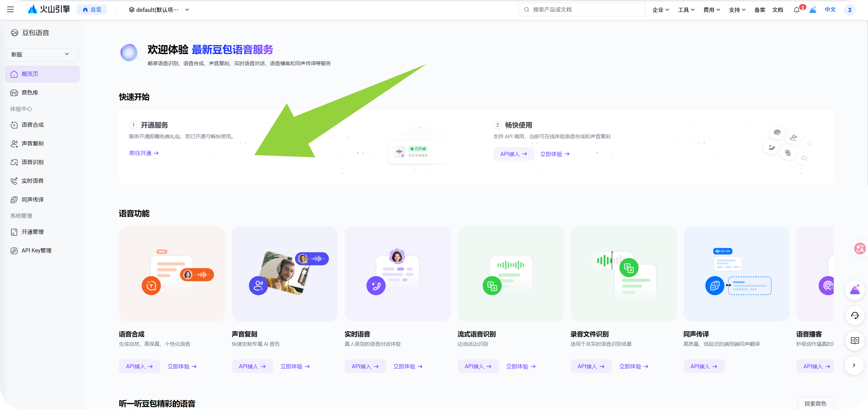Image resolution: width=868 pixels, height=409 pixels.
Task: Open the 费用 dropdown menu
Action: (x=711, y=10)
